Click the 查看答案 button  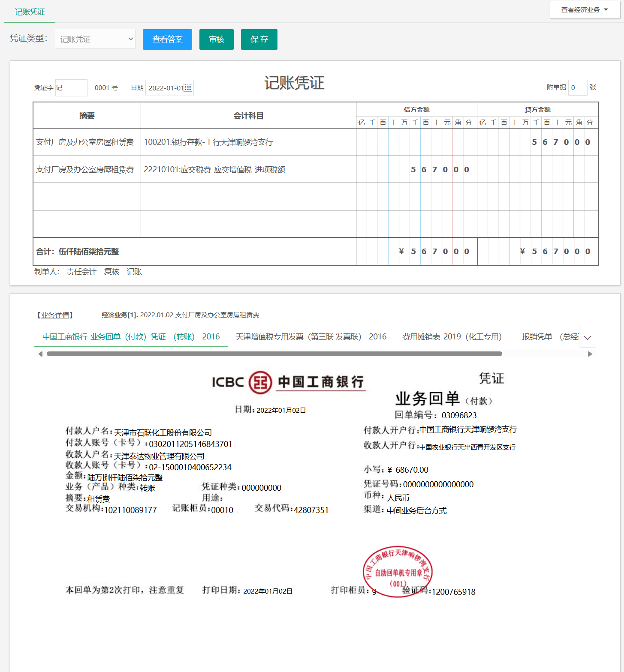coord(167,39)
